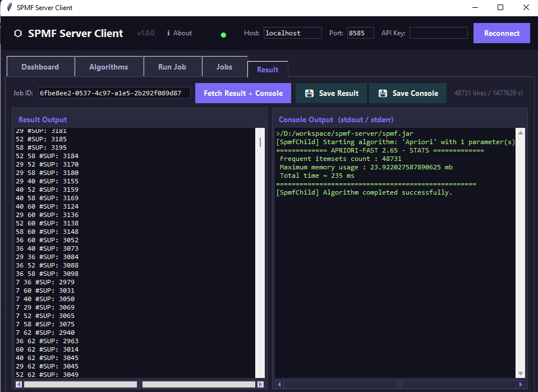
Task: Click the floppy disk icon on Save Console
Action: tap(383, 94)
